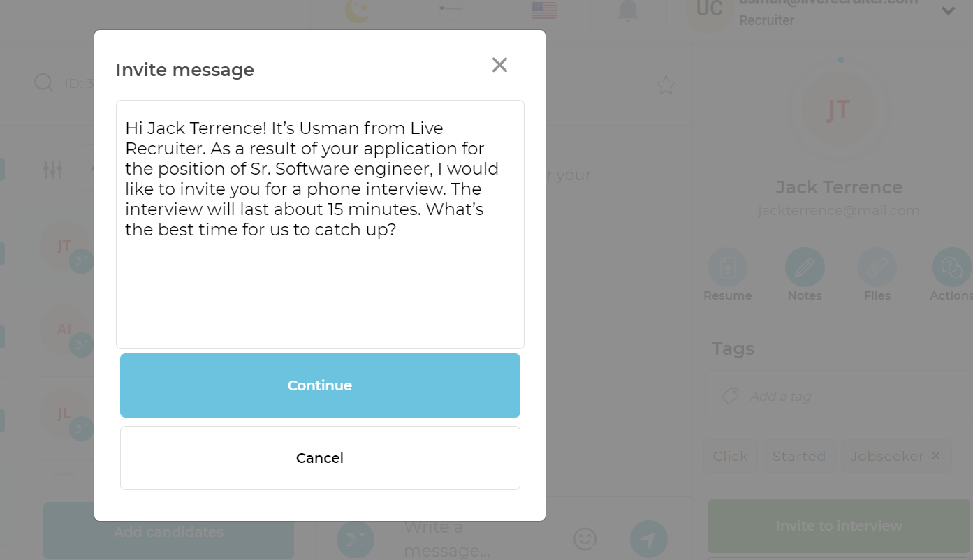Star this conversation as favorite
The height and width of the screenshot is (560, 973).
666,85
